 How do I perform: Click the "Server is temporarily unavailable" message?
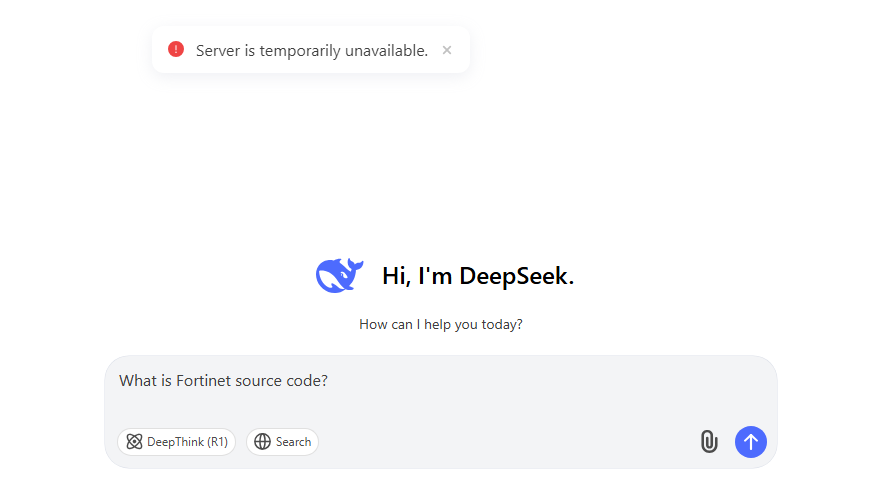[311, 50]
